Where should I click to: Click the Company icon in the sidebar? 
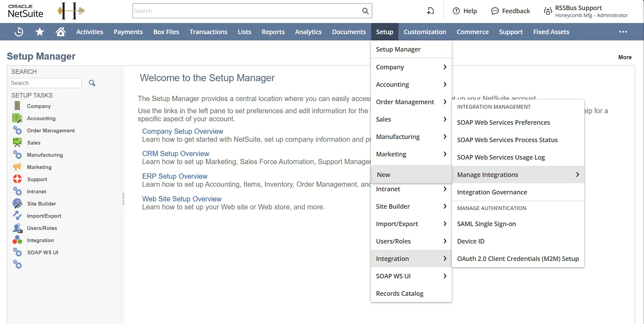pos(17,106)
